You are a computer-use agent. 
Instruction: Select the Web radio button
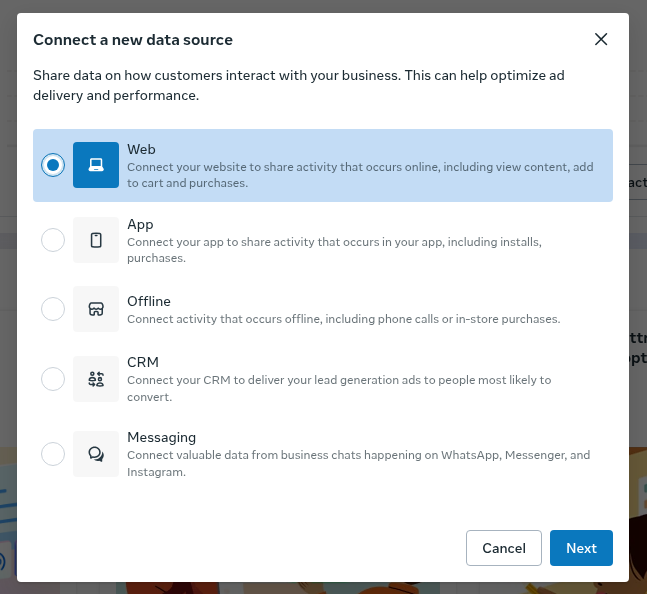coord(53,165)
